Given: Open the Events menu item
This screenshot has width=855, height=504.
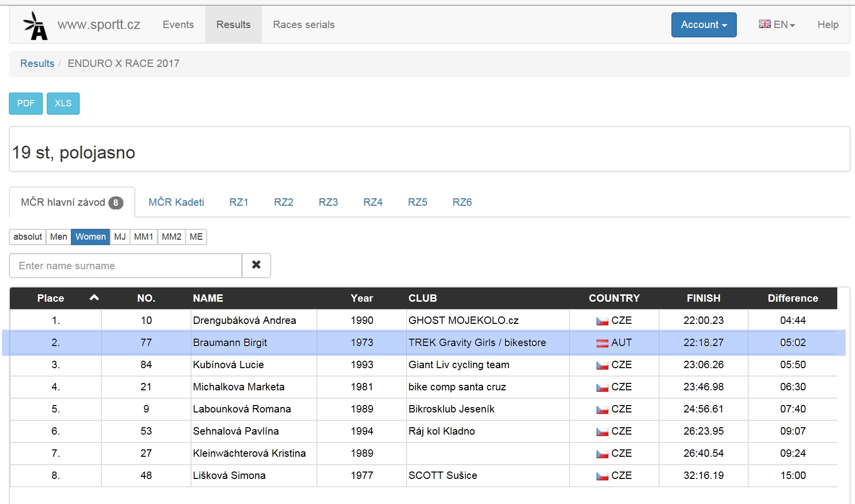Looking at the screenshot, I should [x=178, y=25].
